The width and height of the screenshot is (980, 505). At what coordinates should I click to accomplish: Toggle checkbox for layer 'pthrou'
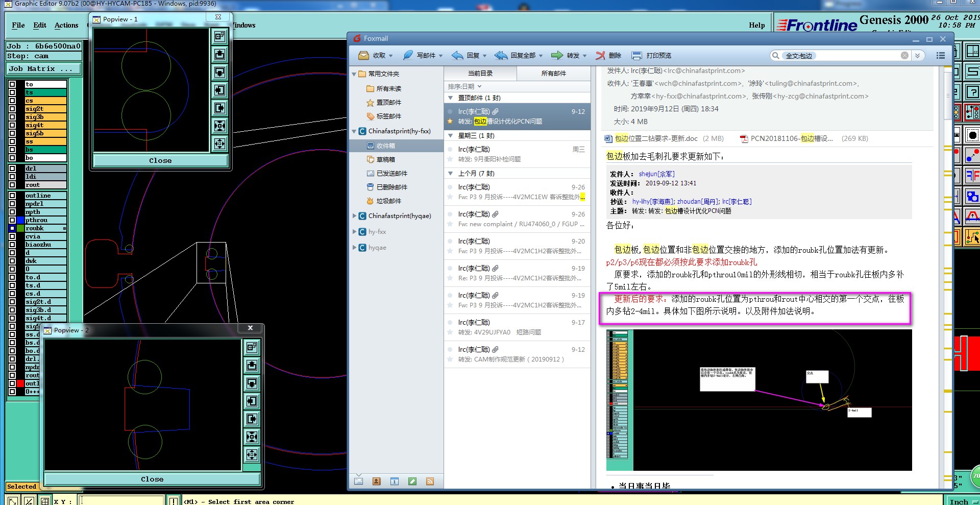(x=12, y=220)
